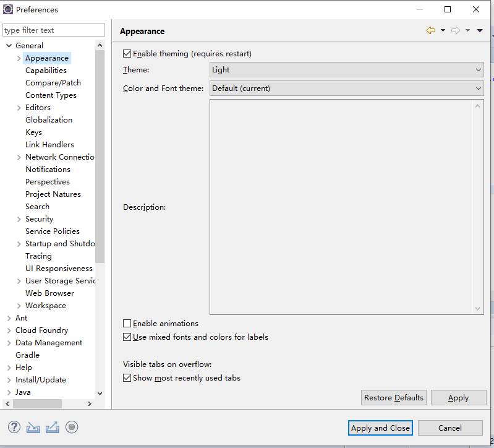494x448 pixels.
Task: Click the Description box scroll-down arrow
Action: point(478,309)
